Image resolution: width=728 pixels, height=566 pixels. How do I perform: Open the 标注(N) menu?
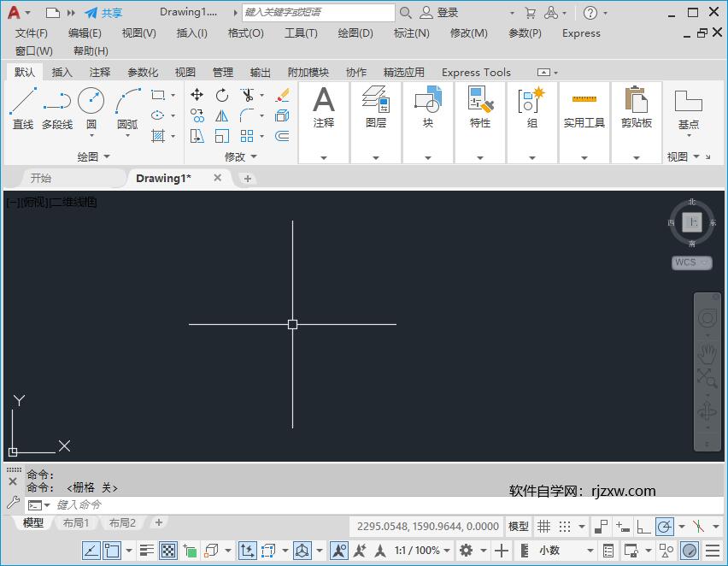point(411,33)
